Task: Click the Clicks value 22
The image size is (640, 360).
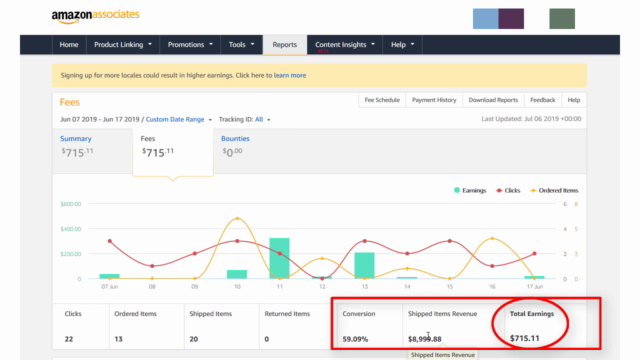Action: (69, 339)
